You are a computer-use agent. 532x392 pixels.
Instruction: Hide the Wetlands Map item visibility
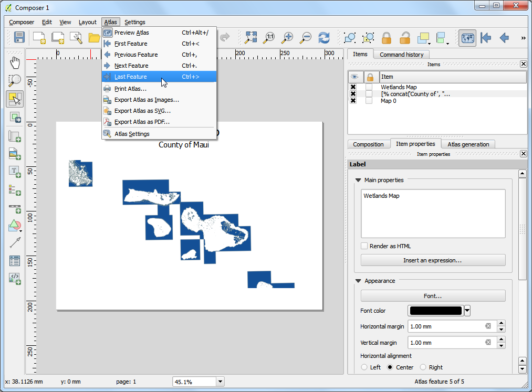tap(353, 87)
